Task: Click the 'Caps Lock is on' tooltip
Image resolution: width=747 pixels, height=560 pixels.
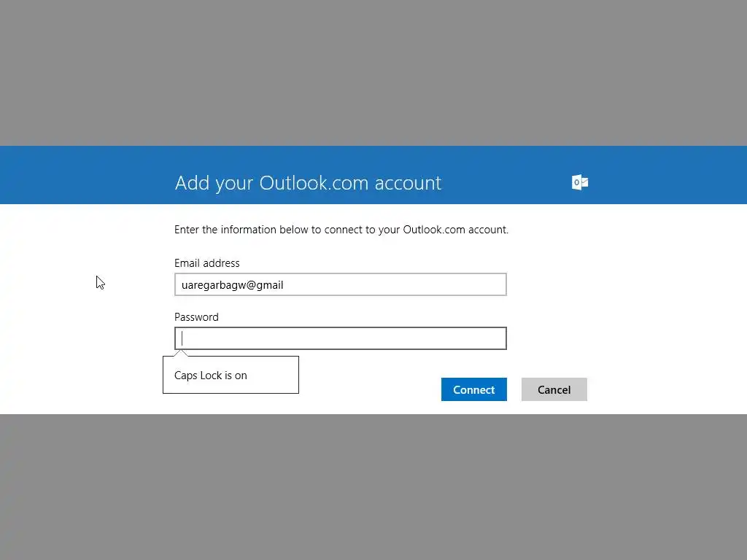Action: click(x=231, y=375)
